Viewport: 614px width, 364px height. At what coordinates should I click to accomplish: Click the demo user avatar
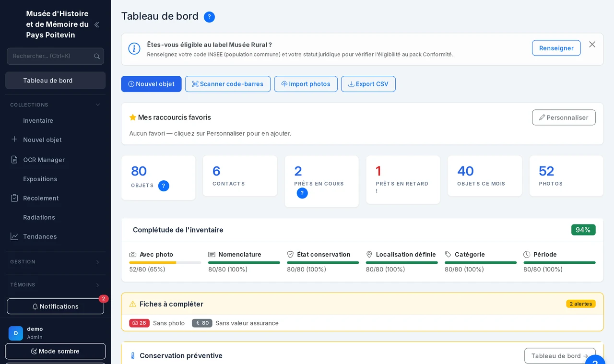(x=16, y=333)
